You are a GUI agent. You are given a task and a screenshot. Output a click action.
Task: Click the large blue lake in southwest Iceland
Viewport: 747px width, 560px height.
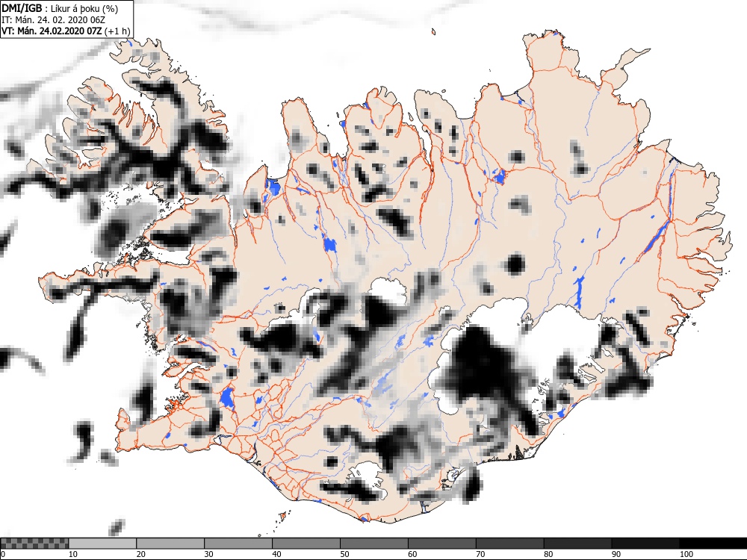point(227,398)
